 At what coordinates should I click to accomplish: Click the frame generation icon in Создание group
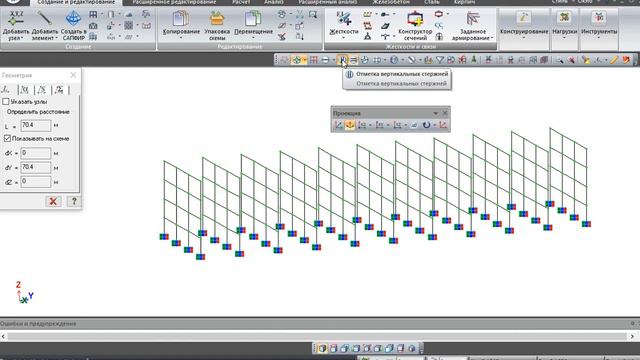pos(93,15)
